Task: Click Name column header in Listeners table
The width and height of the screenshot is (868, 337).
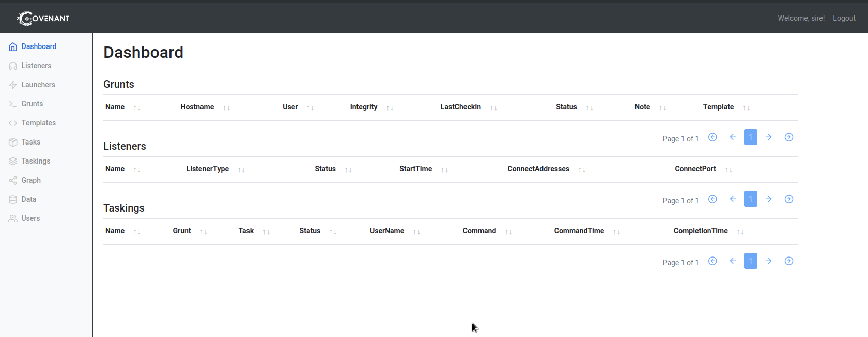Action: point(115,169)
